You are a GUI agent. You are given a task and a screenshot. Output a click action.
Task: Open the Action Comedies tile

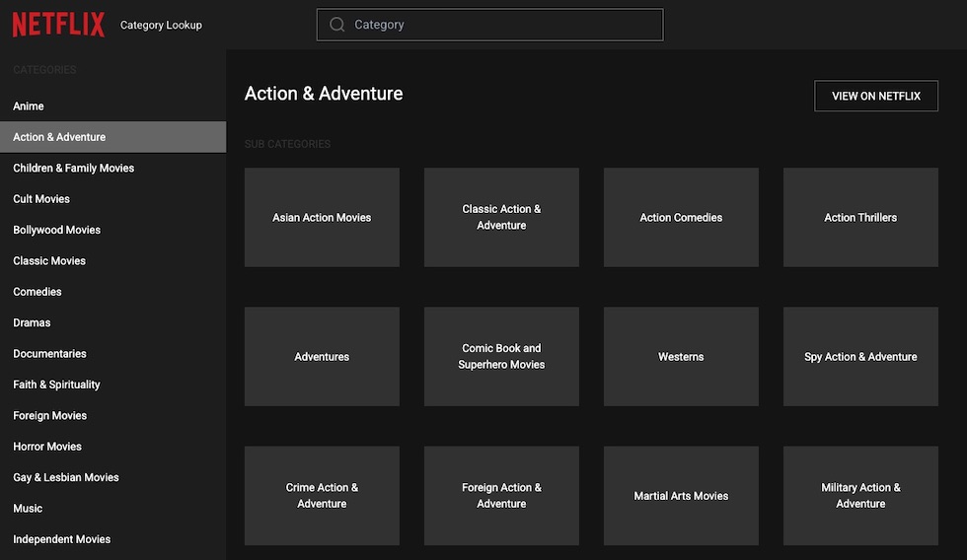coord(681,218)
